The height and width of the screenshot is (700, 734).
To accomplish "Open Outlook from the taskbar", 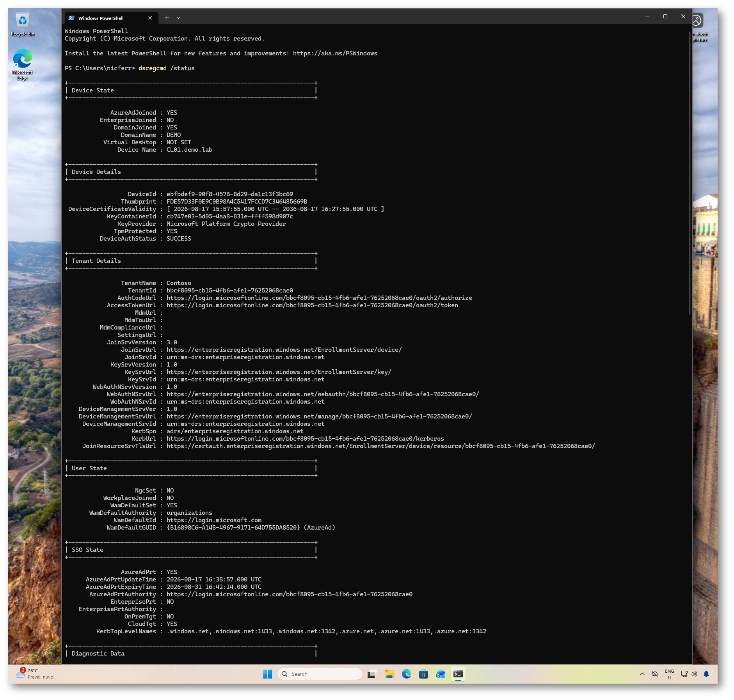I will pyautogui.click(x=441, y=674).
